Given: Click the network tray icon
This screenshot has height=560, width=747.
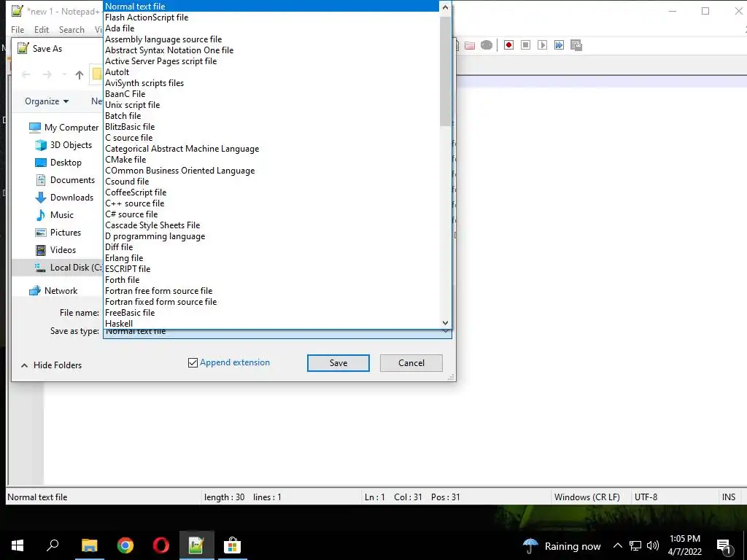Looking at the screenshot, I should [635, 545].
